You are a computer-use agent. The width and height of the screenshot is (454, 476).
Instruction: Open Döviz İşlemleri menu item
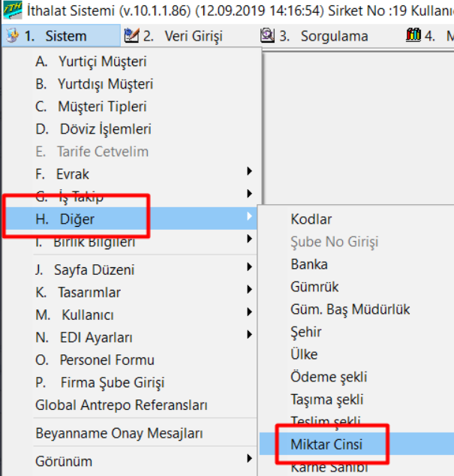105,129
